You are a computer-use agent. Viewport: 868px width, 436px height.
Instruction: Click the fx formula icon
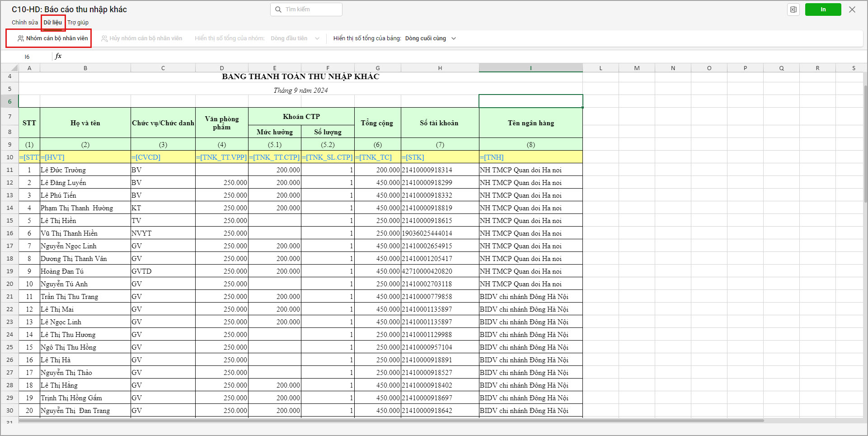click(x=58, y=56)
